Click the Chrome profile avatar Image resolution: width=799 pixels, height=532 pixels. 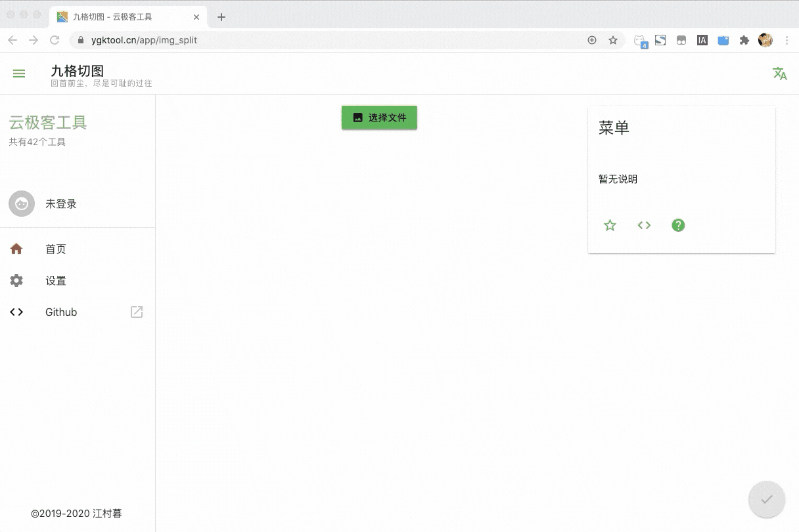(765, 40)
